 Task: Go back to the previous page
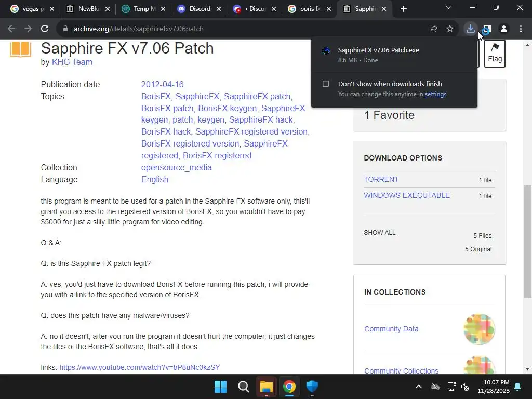tap(11, 29)
